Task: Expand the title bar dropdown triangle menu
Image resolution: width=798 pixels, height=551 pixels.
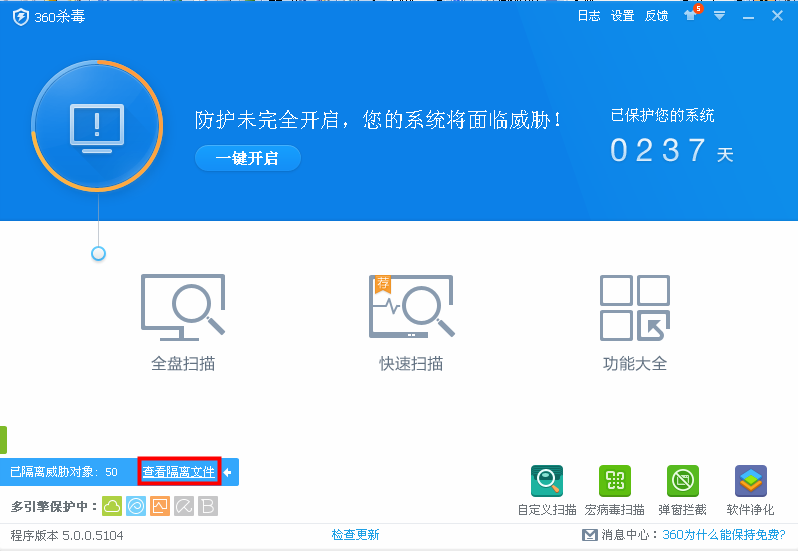Action: pos(719,16)
